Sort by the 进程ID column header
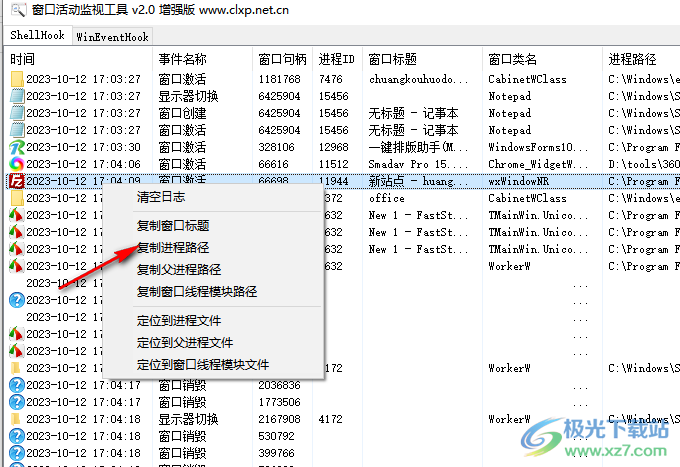680x467 pixels. (337, 59)
